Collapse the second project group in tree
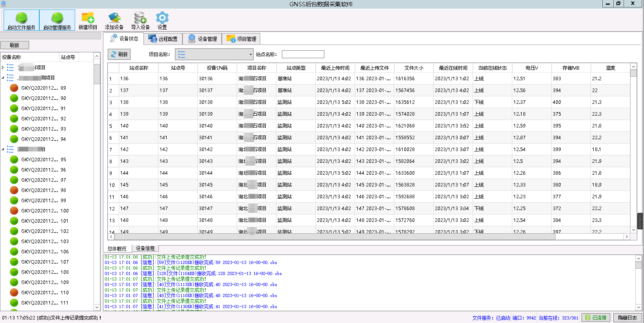The width and height of the screenshot is (644, 323). (3, 78)
